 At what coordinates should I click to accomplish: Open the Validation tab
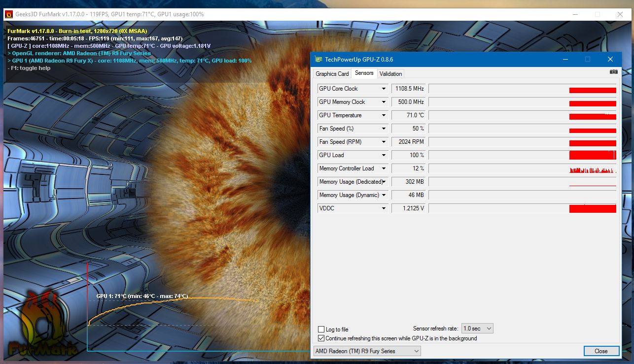pos(391,74)
